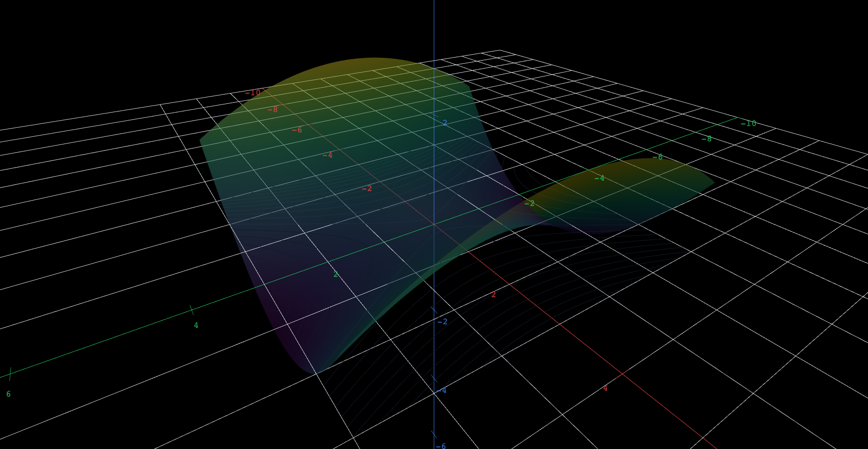Click the red 4 axis label
This screenshot has width=868, height=449.
605,388
